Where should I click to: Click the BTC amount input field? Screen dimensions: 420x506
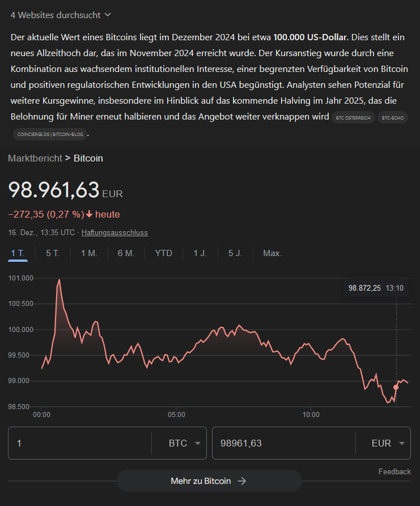79,443
